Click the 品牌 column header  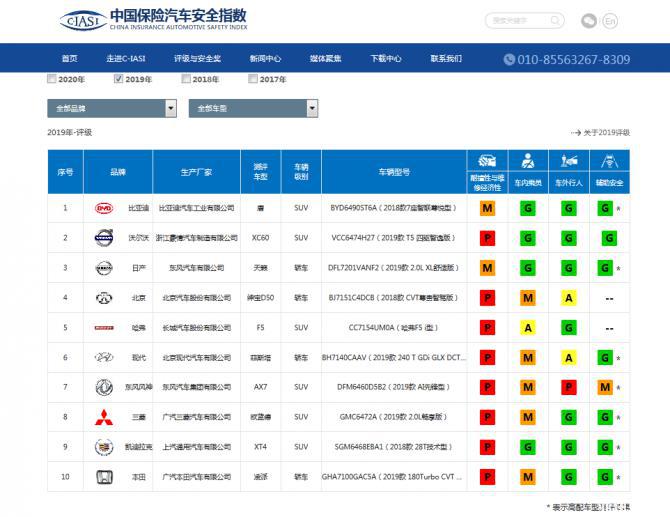[x=118, y=172]
